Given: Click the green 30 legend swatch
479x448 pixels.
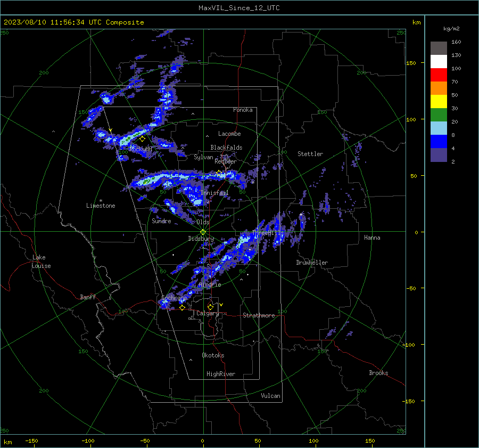Looking at the screenshot, I should 439,115.
